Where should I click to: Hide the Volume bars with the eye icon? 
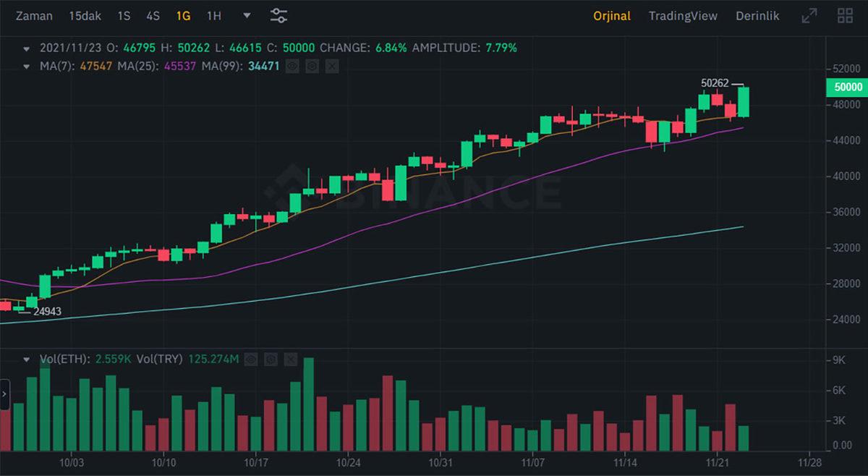tap(251, 359)
